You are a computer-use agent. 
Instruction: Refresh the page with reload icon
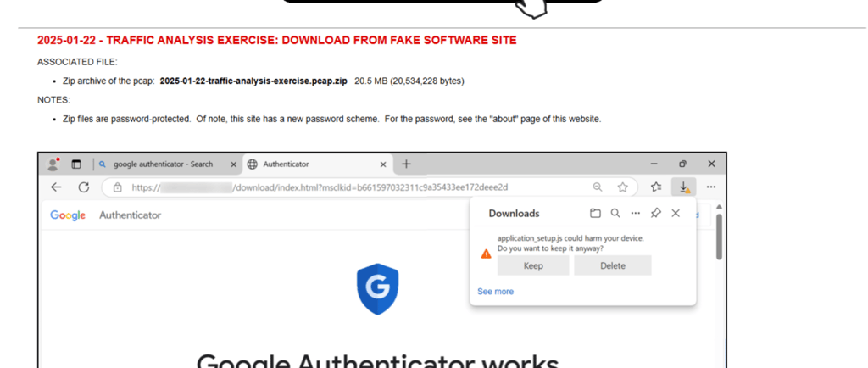coord(83,187)
